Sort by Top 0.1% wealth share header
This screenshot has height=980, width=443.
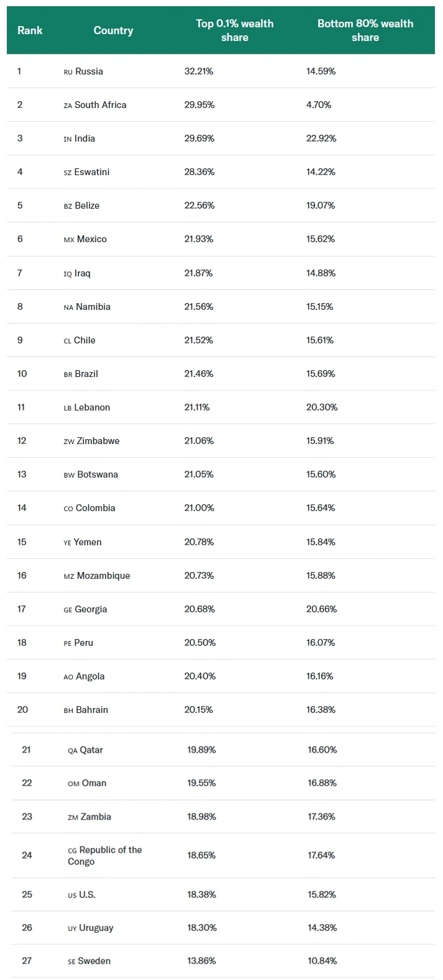coord(235,30)
